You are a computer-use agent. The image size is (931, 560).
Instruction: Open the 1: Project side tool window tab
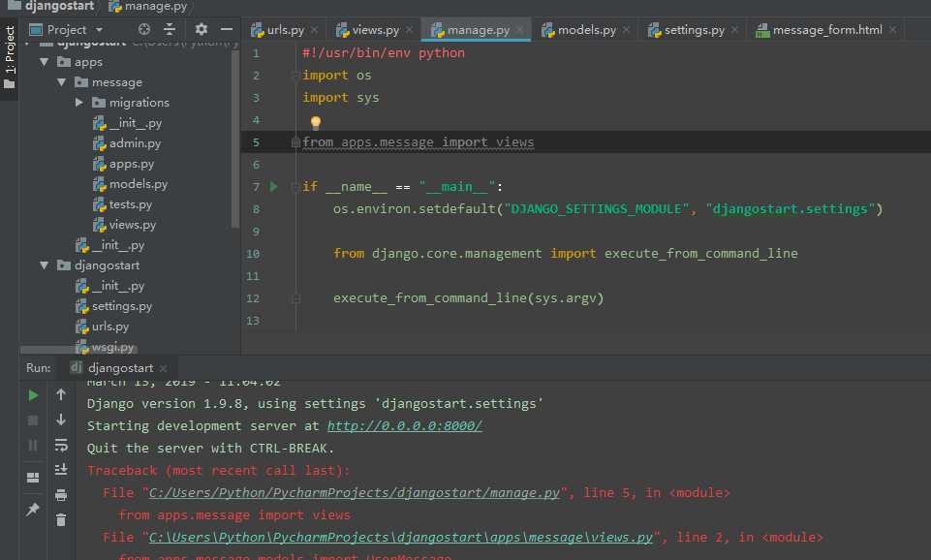[10, 56]
